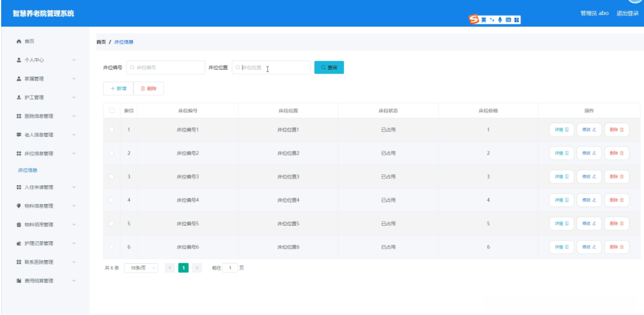
Task: Click the thumbs-up icon next to 护理记录管理
Action: pyautogui.click(x=18, y=244)
